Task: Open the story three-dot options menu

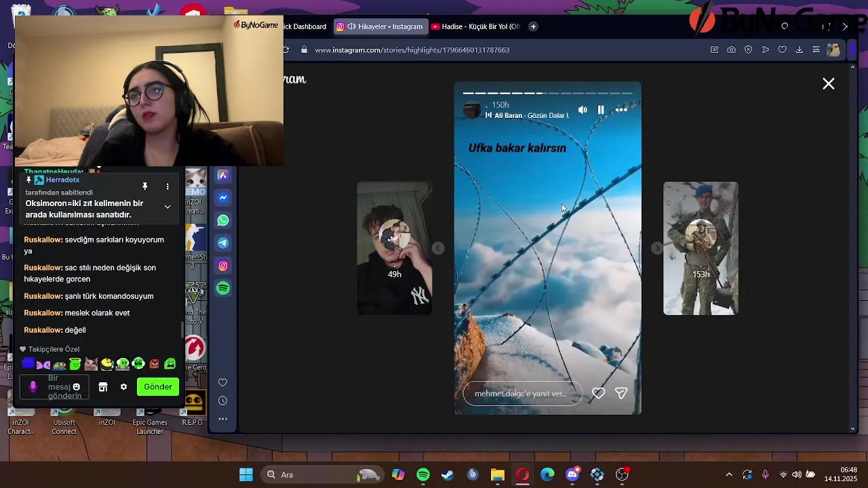Action: [x=621, y=110]
